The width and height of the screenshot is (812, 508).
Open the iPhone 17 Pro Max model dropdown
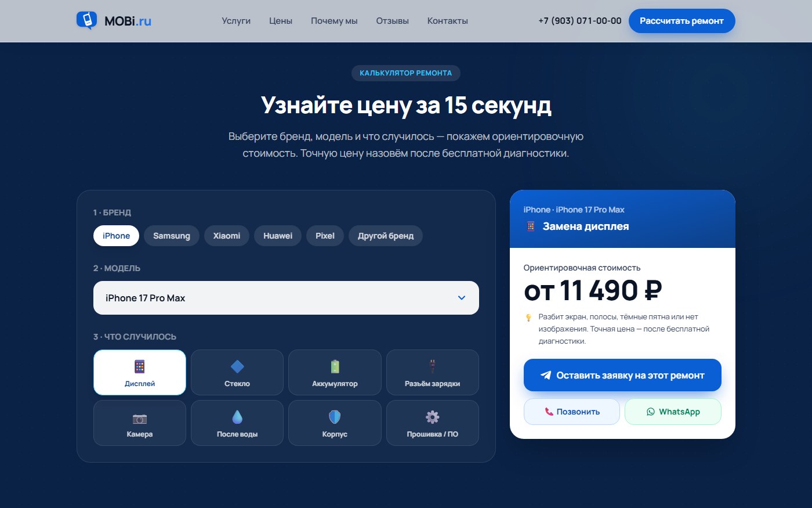286,298
